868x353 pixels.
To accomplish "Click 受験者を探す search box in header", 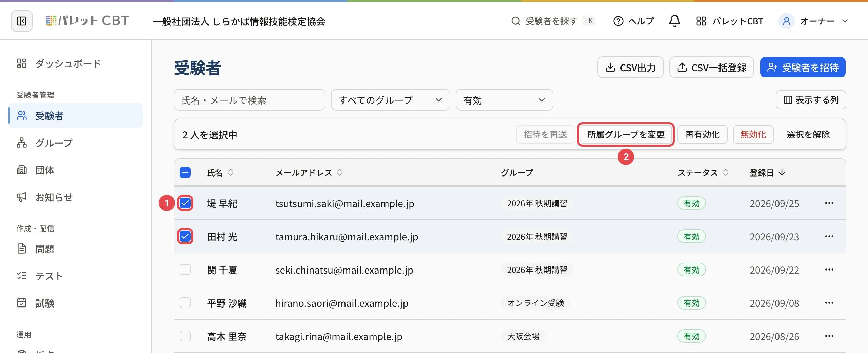I will coord(553,21).
